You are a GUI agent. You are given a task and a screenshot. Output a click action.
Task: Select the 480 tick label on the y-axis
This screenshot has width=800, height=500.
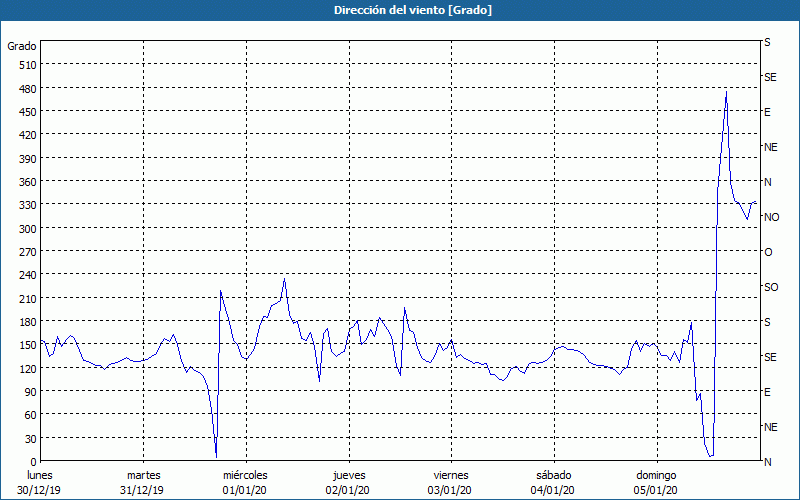pyautogui.click(x=28, y=89)
